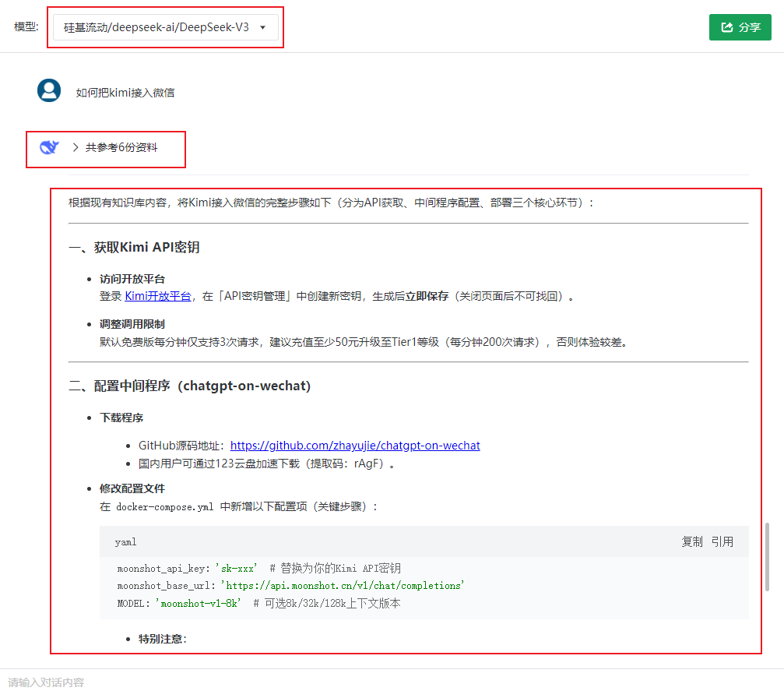Click the user question 如何把kimi接入微信

pos(125,93)
